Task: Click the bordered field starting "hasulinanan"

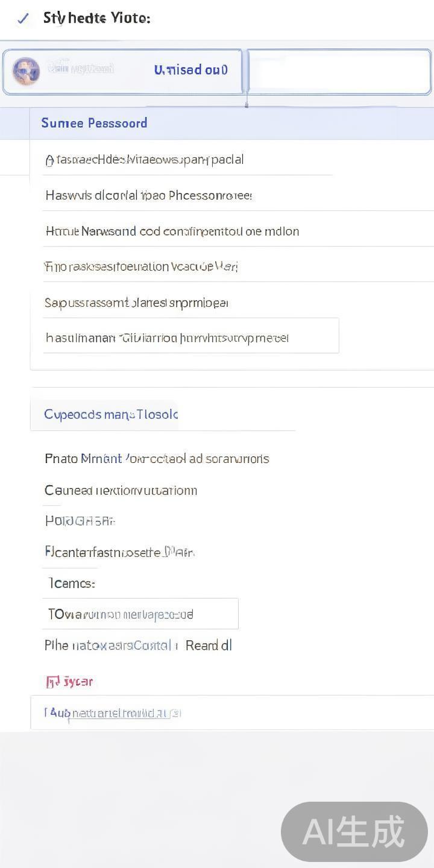Action: pyautogui.click(x=190, y=336)
